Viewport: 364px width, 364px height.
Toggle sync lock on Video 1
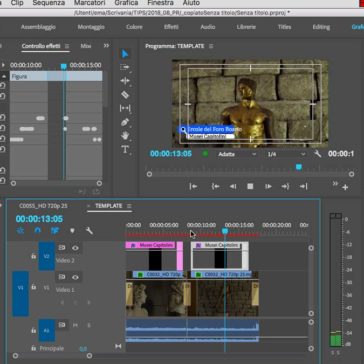[x=62, y=277]
